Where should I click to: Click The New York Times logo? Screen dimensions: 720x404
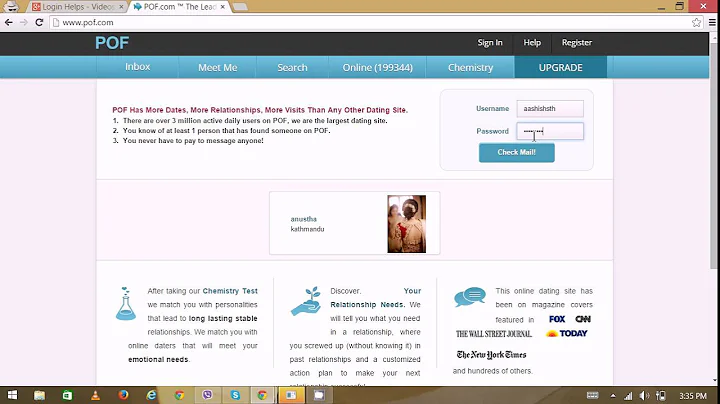pyautogui.click(x=491, y=355)
